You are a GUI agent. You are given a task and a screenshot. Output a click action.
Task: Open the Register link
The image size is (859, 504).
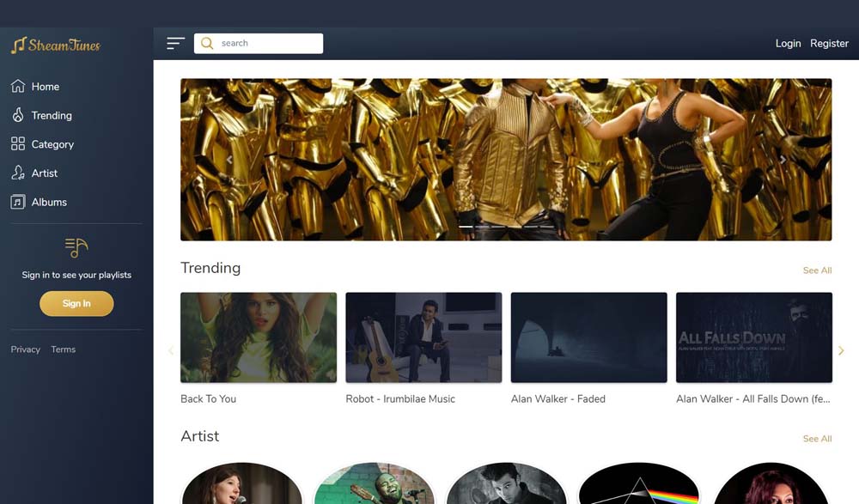[x=829, y=43]
